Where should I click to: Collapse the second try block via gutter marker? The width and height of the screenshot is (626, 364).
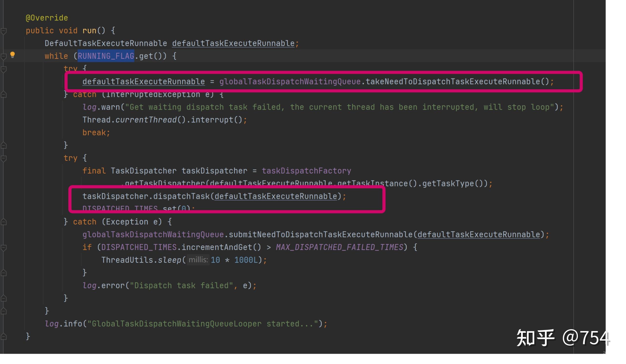point(4,158)
